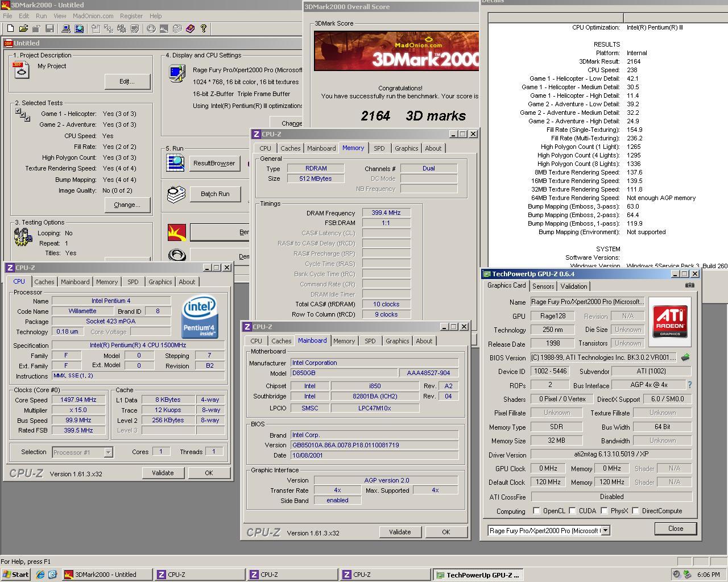The image size is (728, 582).
Task: Click the Result Browser magnifier toolbar icon
Action: [79, 28]
